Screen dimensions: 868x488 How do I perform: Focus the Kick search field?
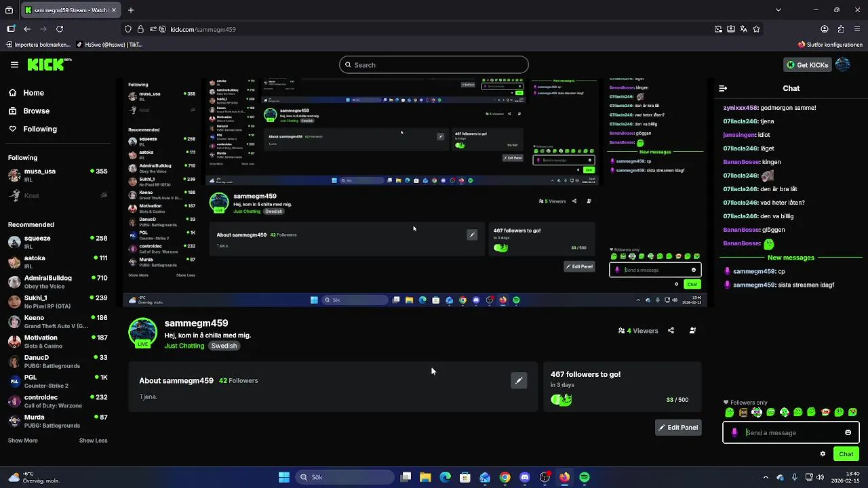(x=434, y=65)
